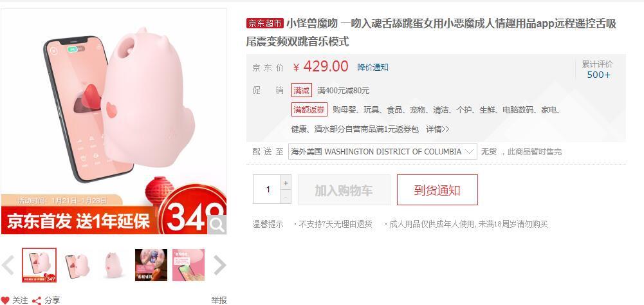Select the second thumbnail of phone and toy

pyautogui.click(x=77, y=265)
